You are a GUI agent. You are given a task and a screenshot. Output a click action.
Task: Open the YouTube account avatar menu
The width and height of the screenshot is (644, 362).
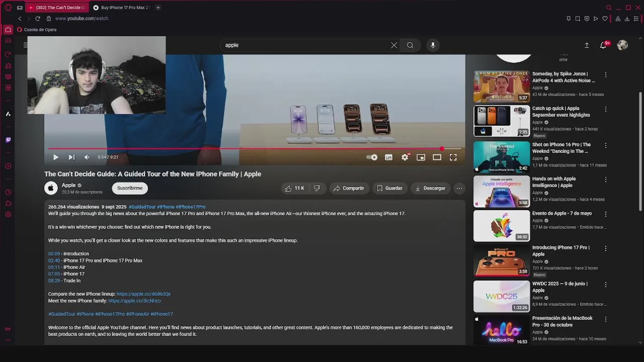(622, 45)
